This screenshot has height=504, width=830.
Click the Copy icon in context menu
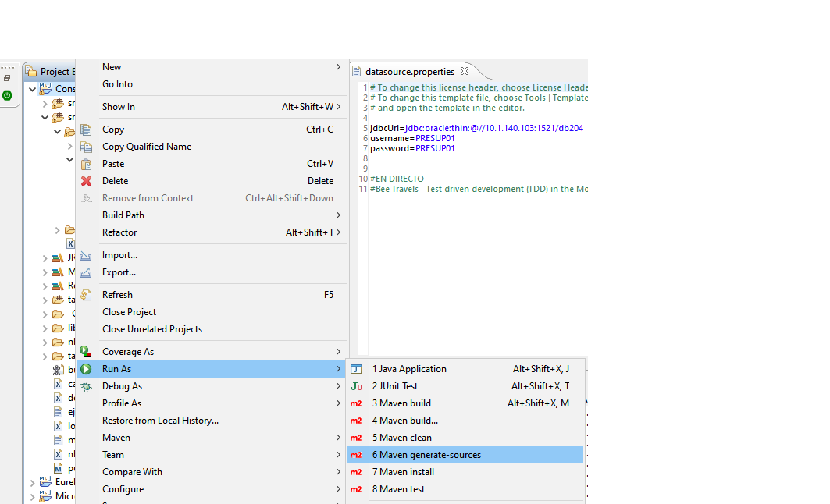pos(86,130)
